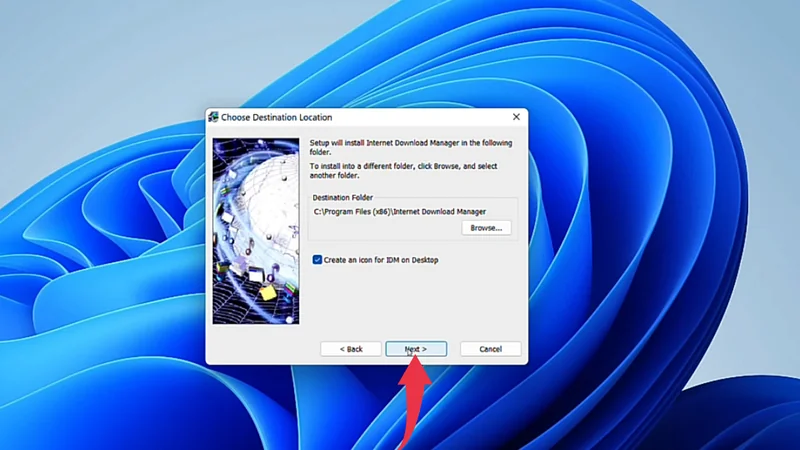
Task: Click the "Choose Destination Location" title text
Action: pos(277,117)
